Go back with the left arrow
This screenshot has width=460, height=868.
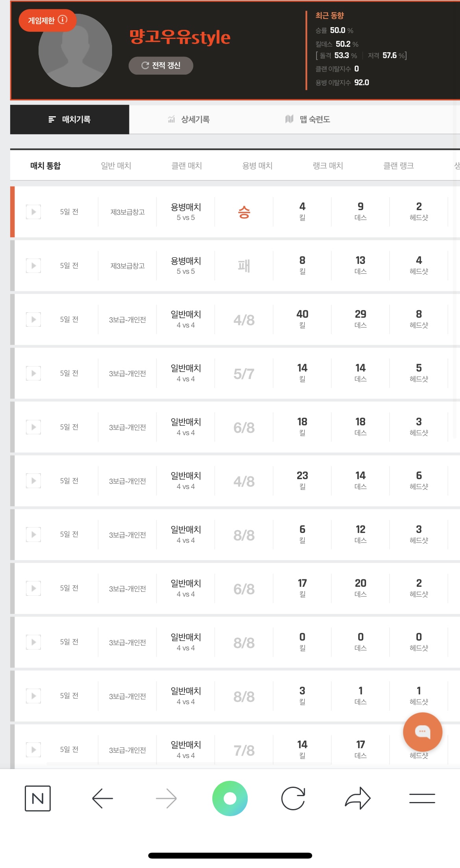click(103, 798)
